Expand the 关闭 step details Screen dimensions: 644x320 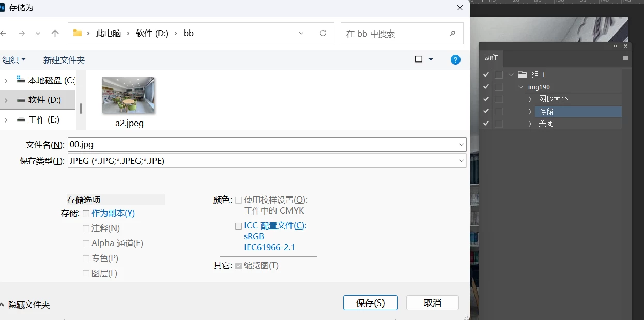[530, 124]
